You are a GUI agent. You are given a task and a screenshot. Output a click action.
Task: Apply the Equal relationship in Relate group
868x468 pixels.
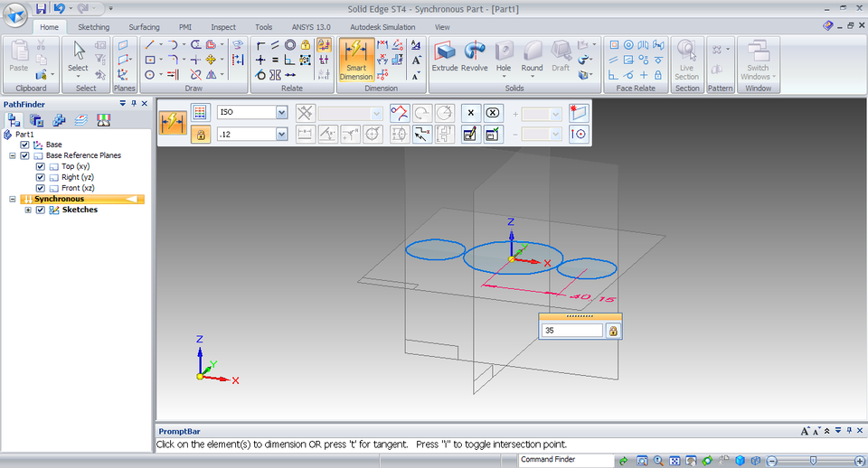pos(275,60)
